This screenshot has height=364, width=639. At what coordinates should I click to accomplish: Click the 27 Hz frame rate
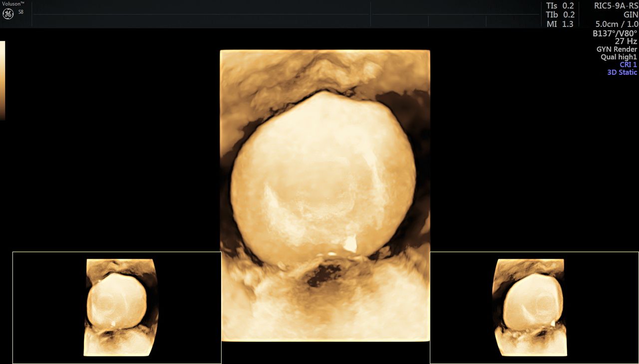626,41
